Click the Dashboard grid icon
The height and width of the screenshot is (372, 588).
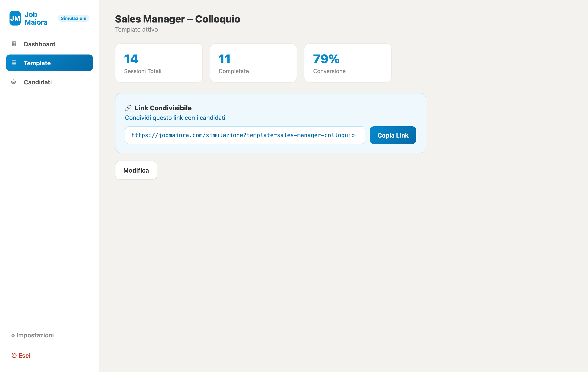(x=14, y=44)
